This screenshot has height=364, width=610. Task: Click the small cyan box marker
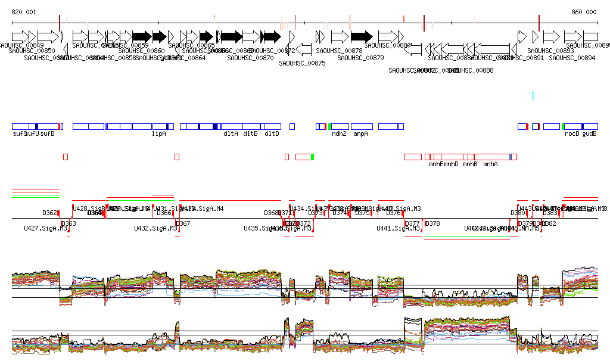(533, 96)
